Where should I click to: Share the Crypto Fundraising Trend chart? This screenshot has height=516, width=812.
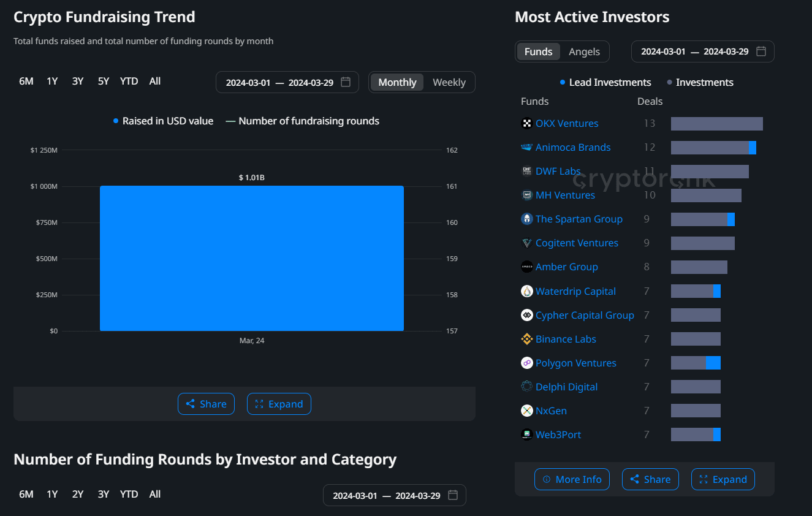[x=206, y=404]
